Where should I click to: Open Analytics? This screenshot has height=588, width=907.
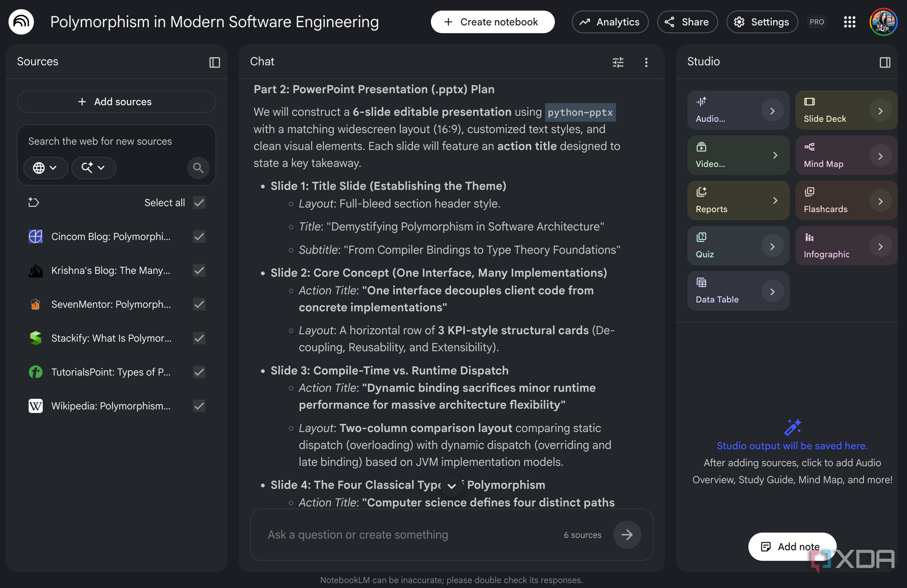tap(610, 22)
